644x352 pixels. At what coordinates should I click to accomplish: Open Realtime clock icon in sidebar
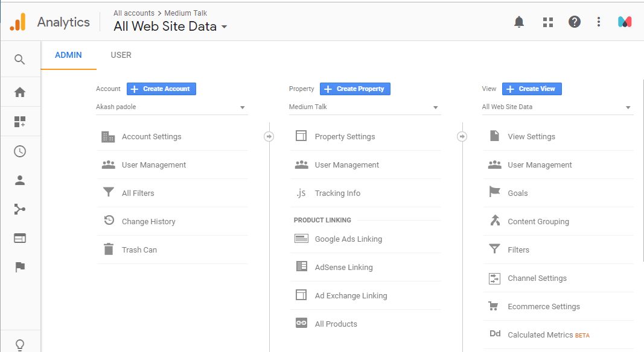coord(20,151)
